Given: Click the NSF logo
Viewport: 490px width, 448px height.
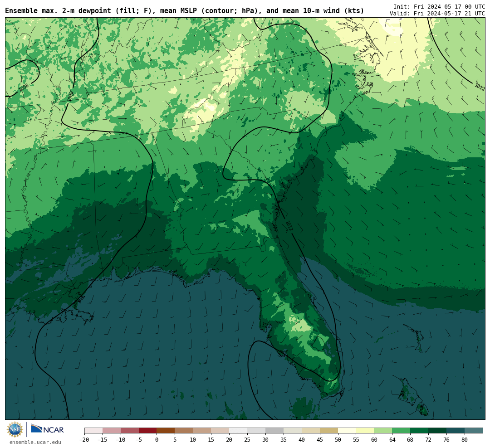Looking at the screenshot, I should click(x=15, y=429).
